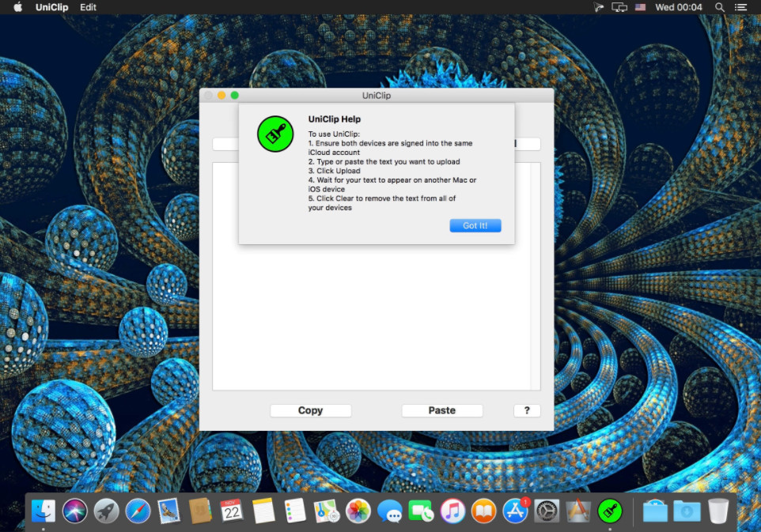Zoom the UniClip window with green button
Viewport: 761px width, 532px height.
click(234, 96)
